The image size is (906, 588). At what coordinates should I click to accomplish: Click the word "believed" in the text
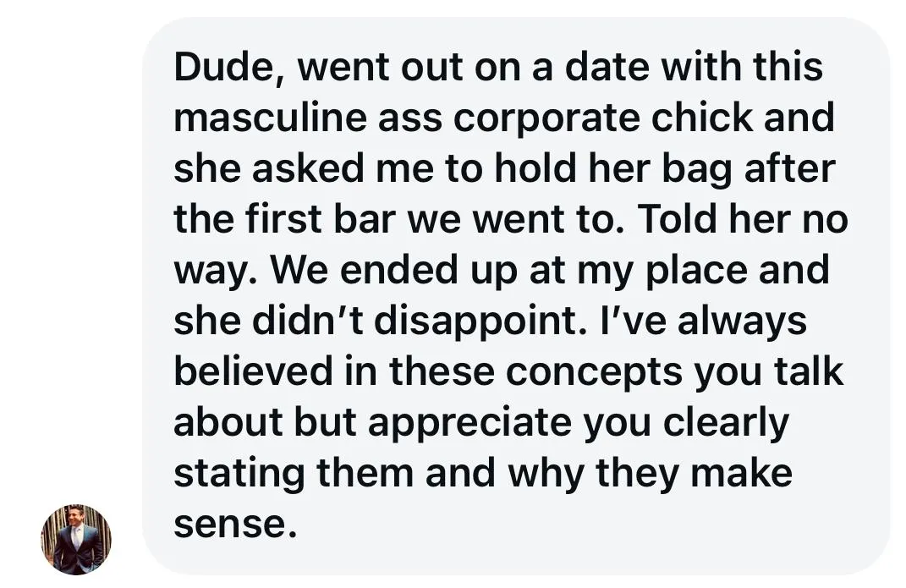pyautogui.click(x=253, y=371)
